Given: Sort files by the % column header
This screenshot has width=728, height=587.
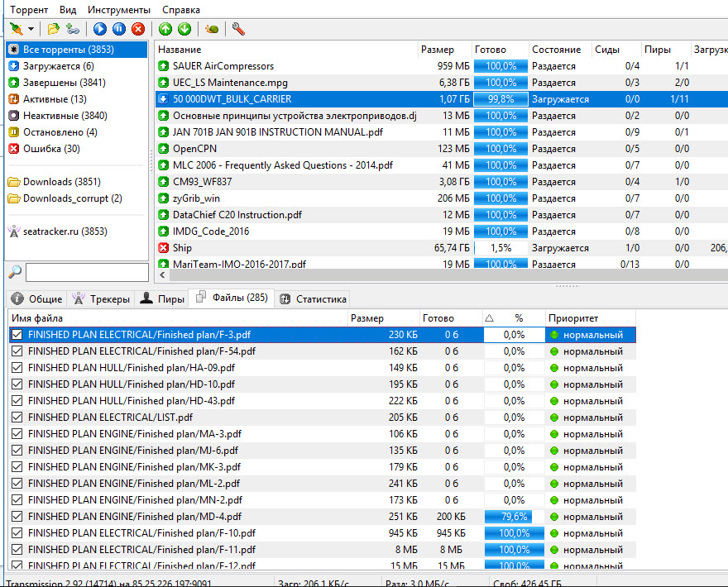Looking at the screenshot, I should pos(519,317).
